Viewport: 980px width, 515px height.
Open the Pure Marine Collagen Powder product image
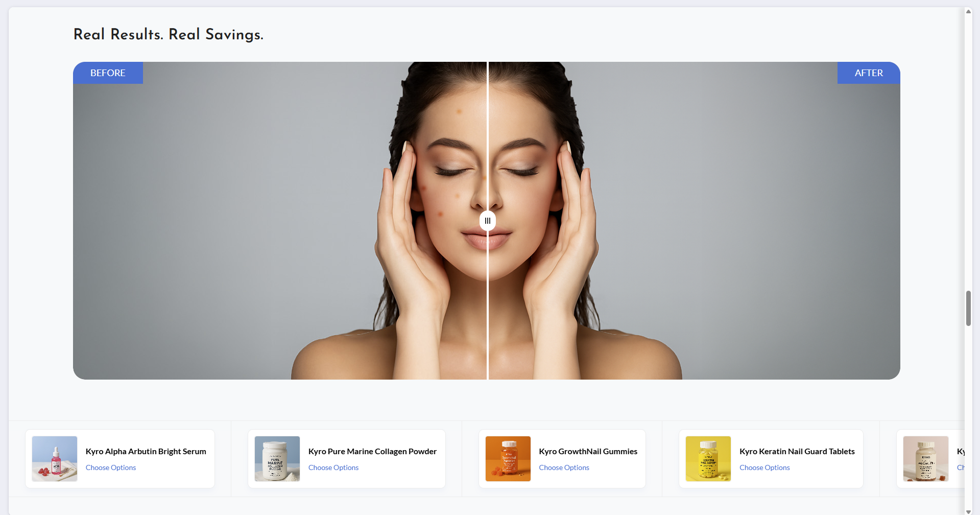(277, 458)
